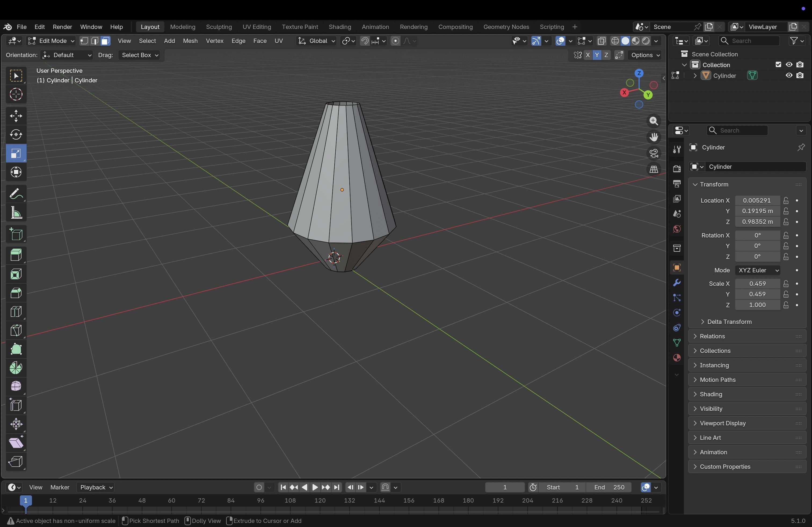
Task: Select the Knife tool
Action: tap(16, 330)
